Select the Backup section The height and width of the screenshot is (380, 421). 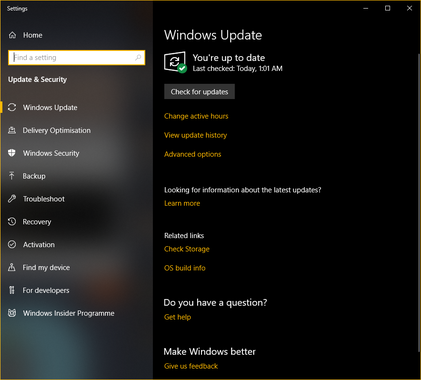click(x=34, y=176)
